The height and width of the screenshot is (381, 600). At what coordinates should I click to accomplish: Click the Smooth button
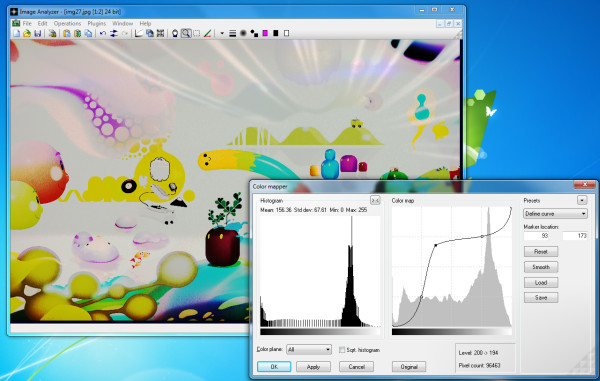[x=541, y=267]
